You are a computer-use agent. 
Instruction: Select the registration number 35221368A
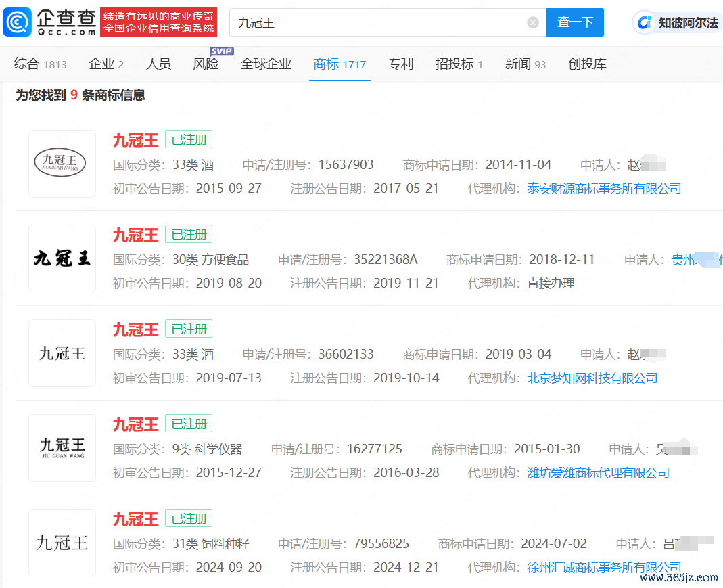tap(386, 260)
